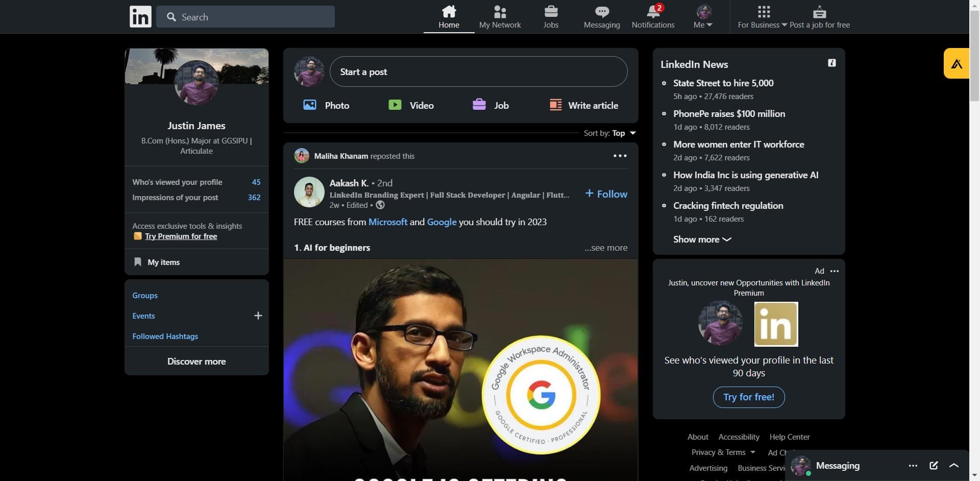Compose new message icon
The image size is (980, 481).
pos(934,466)
